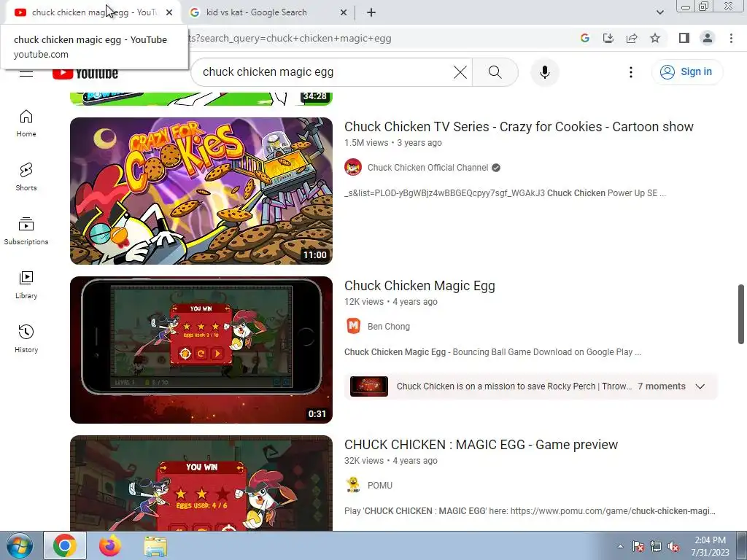This screenshot has height=560, width=747.
Task: Open POMU channel link
Action: pos(379,485)
